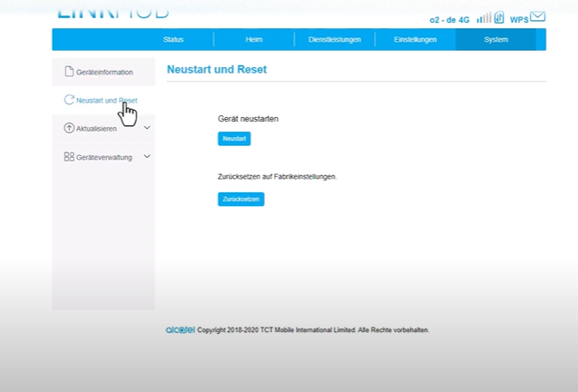Switch to the Heim tab
The width and height of the screenshot is (578, 392).
254,40
